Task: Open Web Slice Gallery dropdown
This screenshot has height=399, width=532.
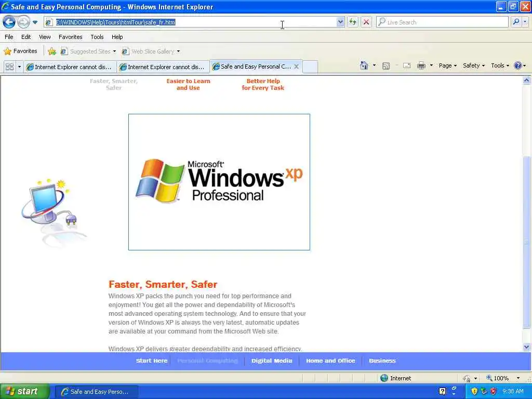Action: coord(151,51)
